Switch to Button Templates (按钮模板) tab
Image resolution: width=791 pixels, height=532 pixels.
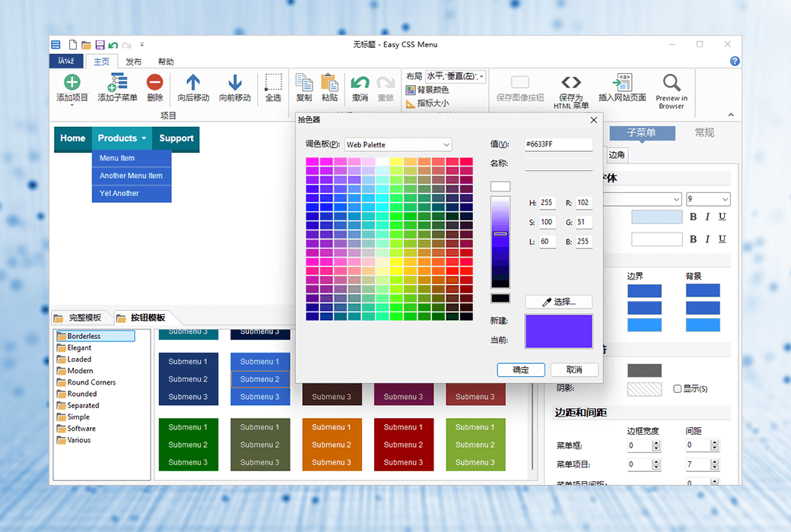(142, 318)
